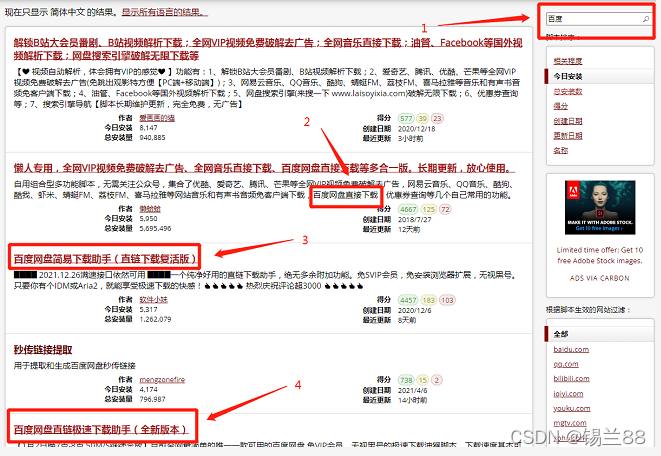Filter scripts by qq.com
661x456 pixels.
(566, 364)
